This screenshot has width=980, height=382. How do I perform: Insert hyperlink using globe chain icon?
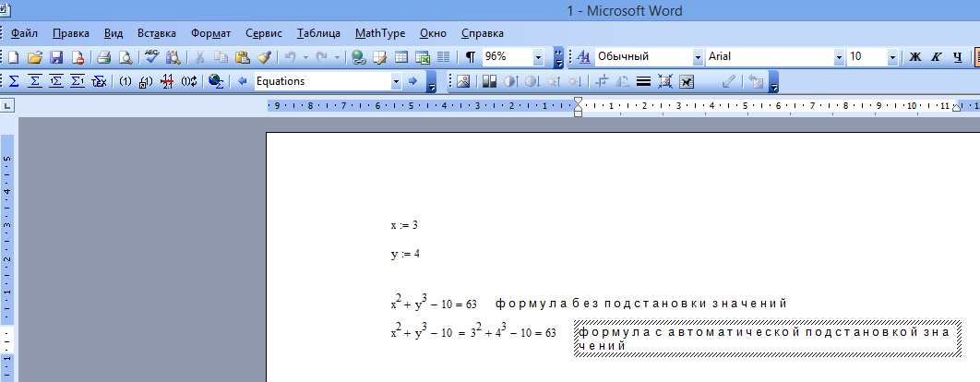(x=358, y=57)
